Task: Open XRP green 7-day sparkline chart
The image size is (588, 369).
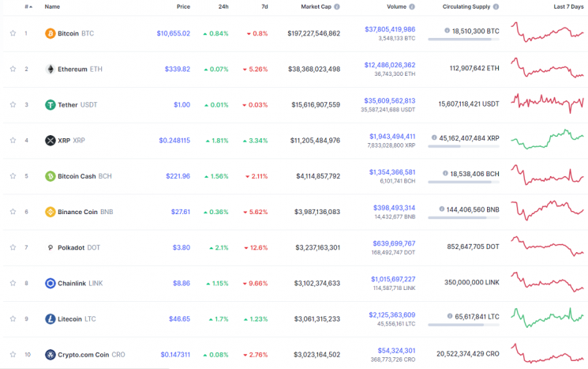Action: tap(547, 139)
